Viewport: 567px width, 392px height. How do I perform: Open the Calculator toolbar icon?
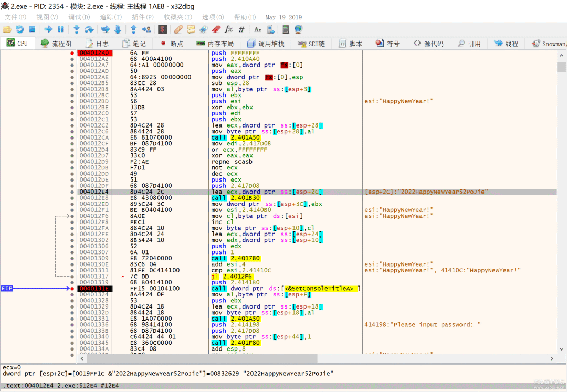pos(286,29)
